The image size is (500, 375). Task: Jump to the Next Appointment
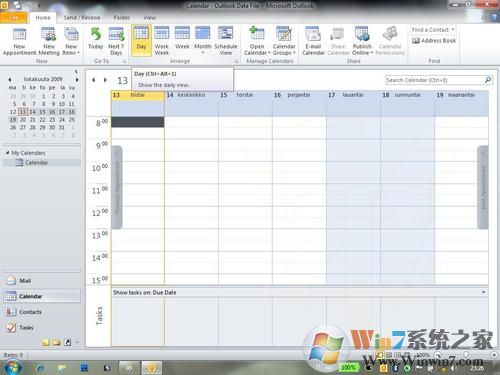(x=483, y=187)
